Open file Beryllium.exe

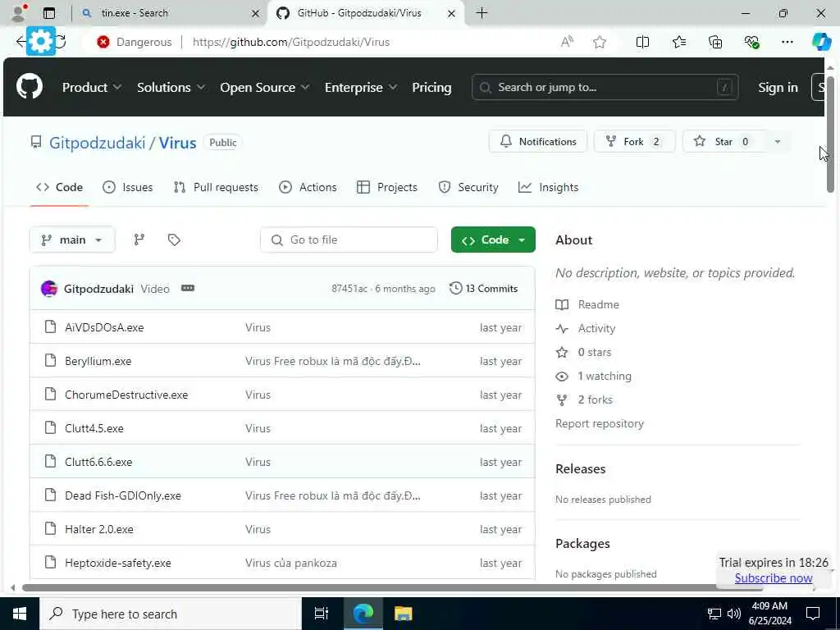click(98, 361)
